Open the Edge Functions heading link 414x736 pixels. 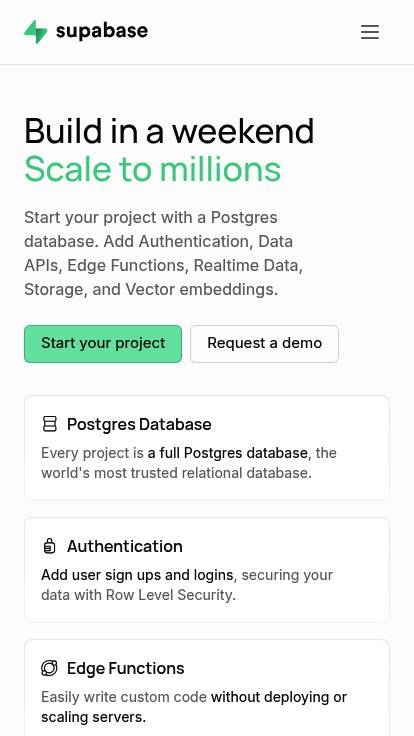click(x=126, y=668)
